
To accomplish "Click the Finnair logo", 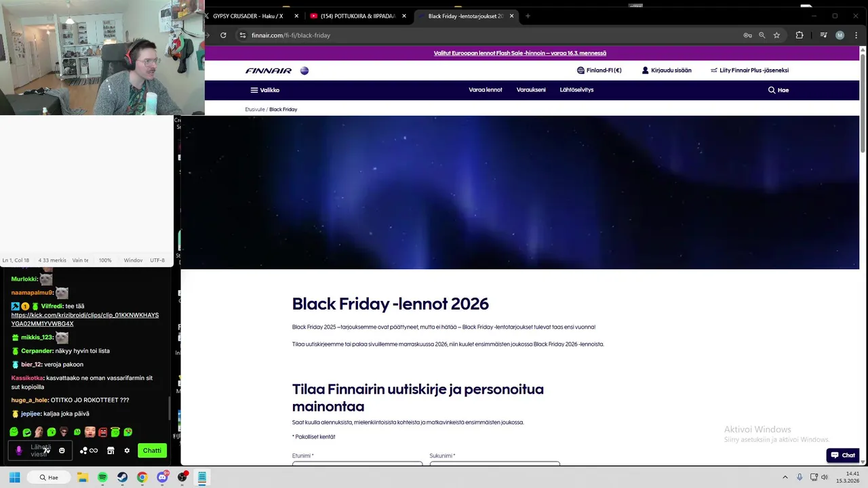I will pyautogui.click(x=269, y=70).
